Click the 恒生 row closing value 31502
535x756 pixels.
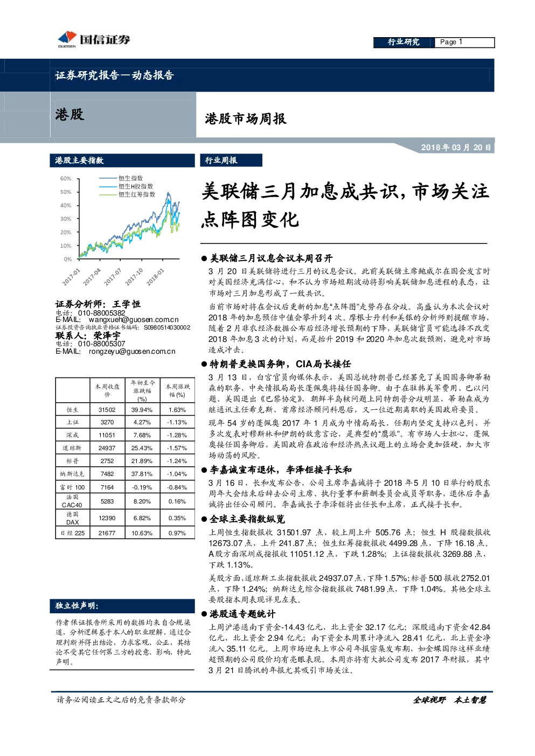click(107, 410)
